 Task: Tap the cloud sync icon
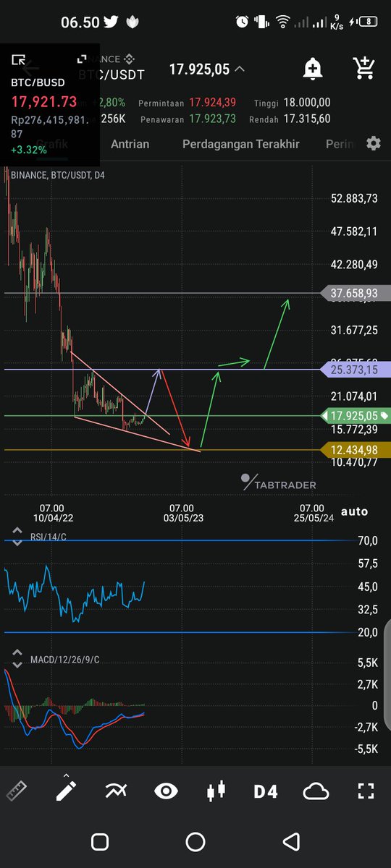[x=316, y=791]
